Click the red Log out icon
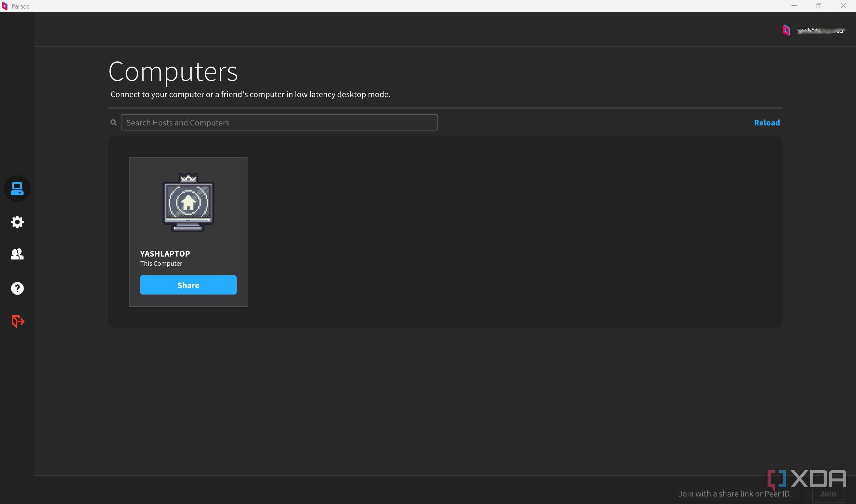 tap(18, 321)
